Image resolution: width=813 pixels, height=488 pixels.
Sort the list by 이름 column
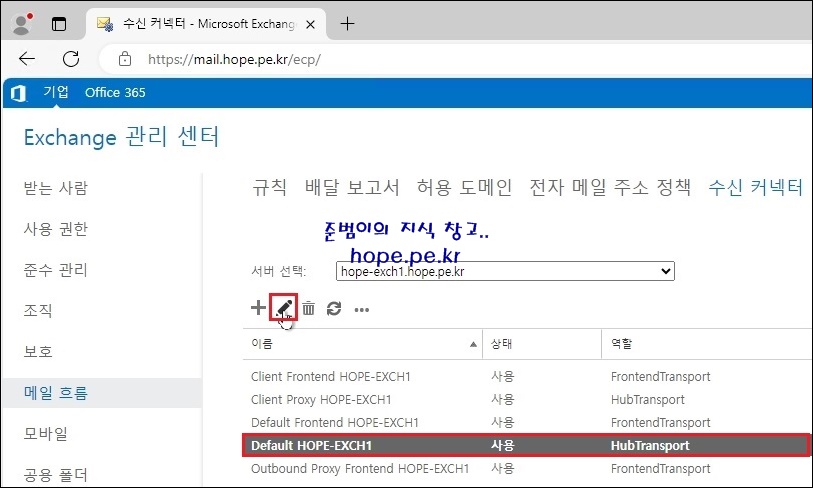click(362, 344)
